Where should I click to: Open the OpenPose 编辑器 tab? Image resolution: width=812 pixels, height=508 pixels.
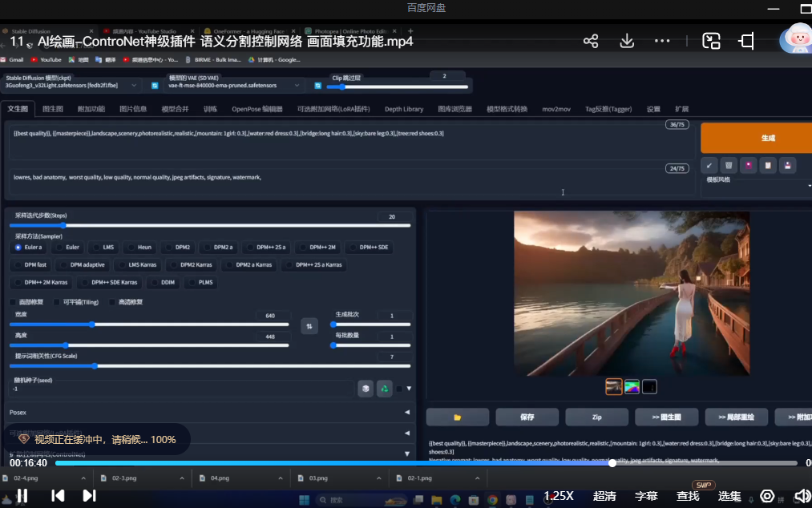[257, 109]
